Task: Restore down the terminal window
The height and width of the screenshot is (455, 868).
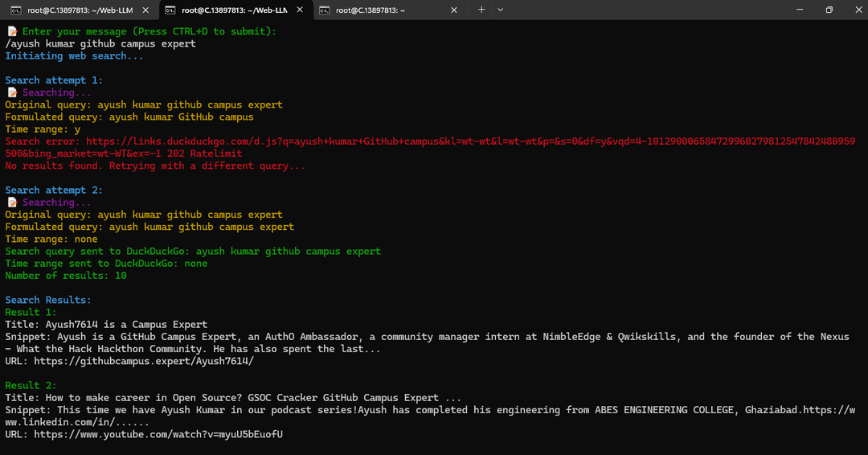Action: 829,10
